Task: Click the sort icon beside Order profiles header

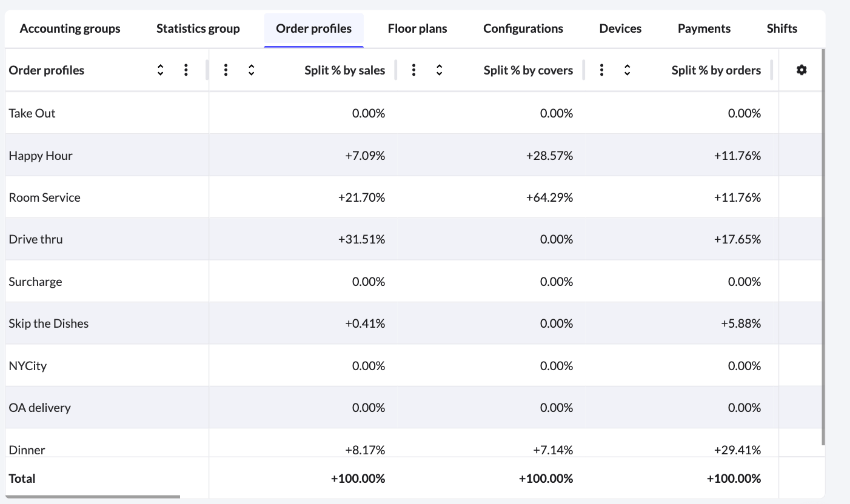Action: [160, 70]
